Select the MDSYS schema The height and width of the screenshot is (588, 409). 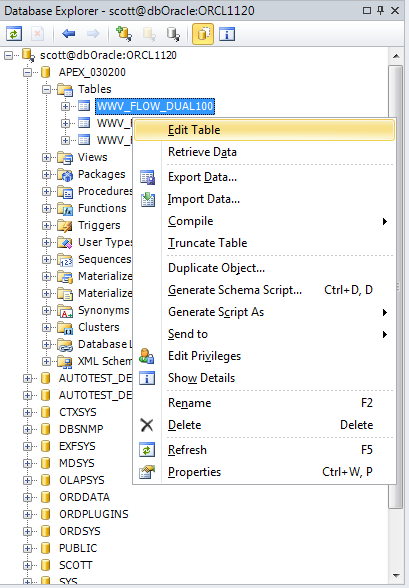pos(77,463)
